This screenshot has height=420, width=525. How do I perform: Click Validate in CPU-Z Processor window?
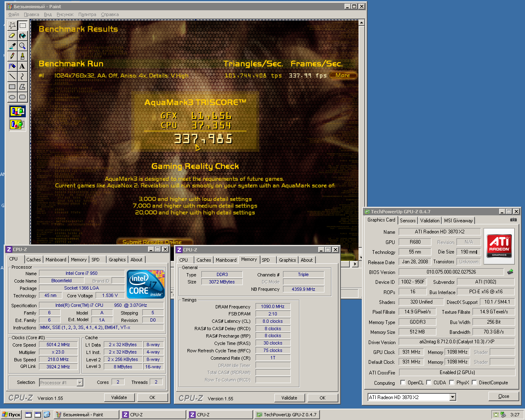[119, 397]
